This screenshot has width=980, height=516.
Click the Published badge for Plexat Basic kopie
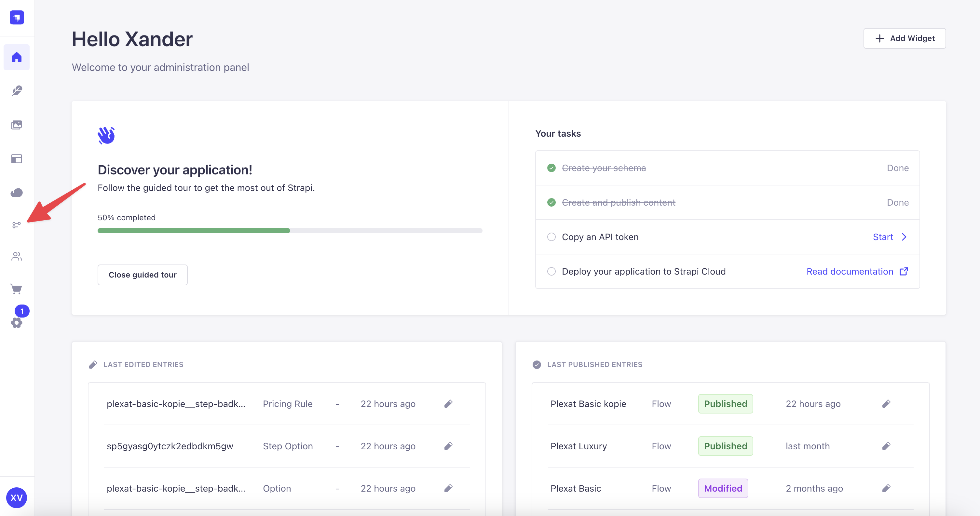click(726, 404)
